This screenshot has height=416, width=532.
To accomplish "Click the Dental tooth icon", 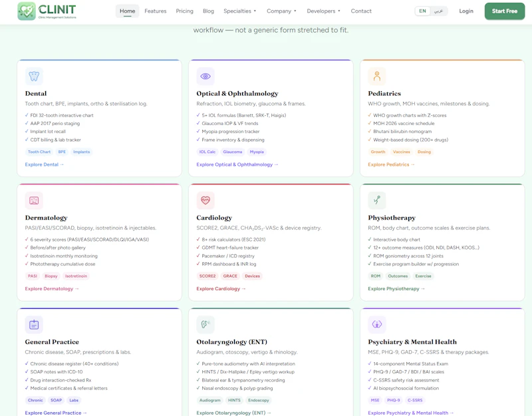I will point(34,76).
